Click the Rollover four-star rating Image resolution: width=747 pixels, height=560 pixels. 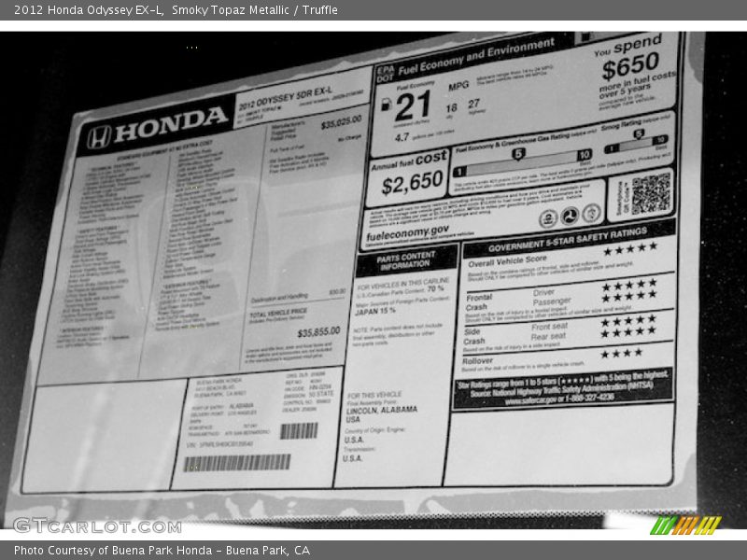click(x=622, y=353)
